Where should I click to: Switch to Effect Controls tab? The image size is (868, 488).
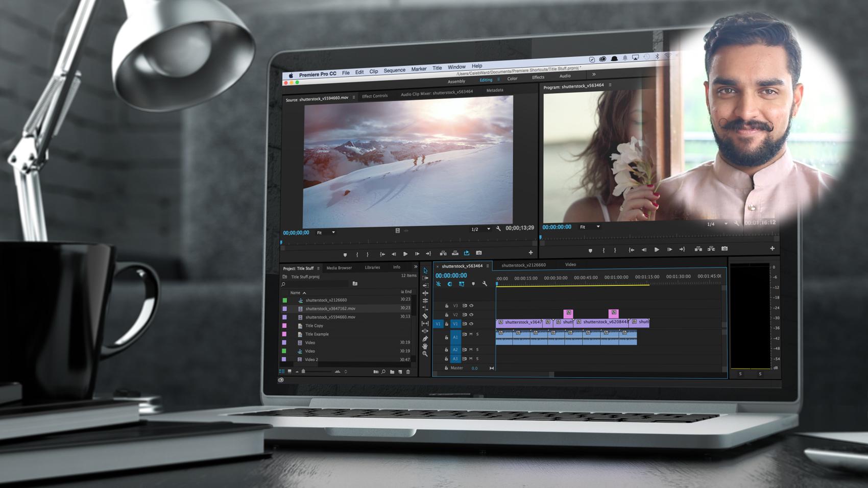(x=375, y=96)
